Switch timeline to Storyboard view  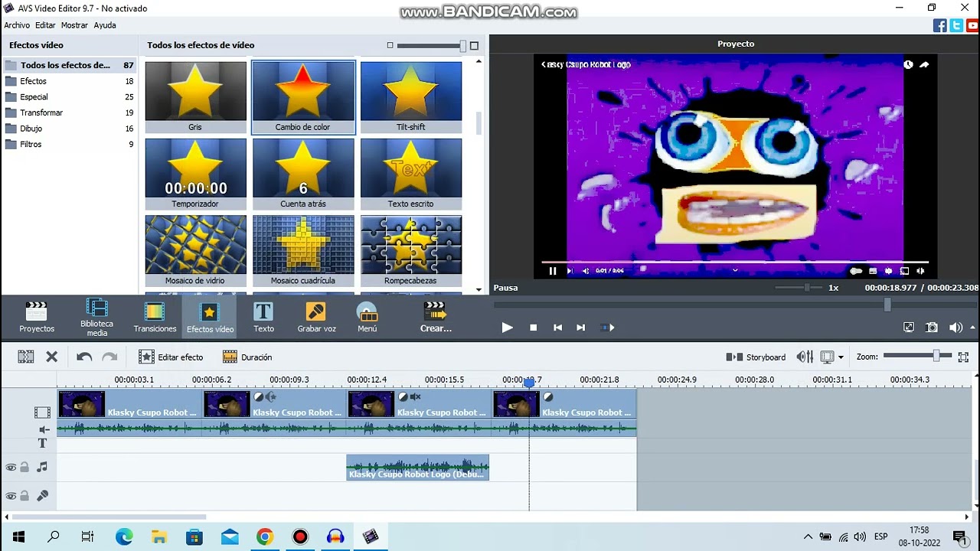point(756,357)
